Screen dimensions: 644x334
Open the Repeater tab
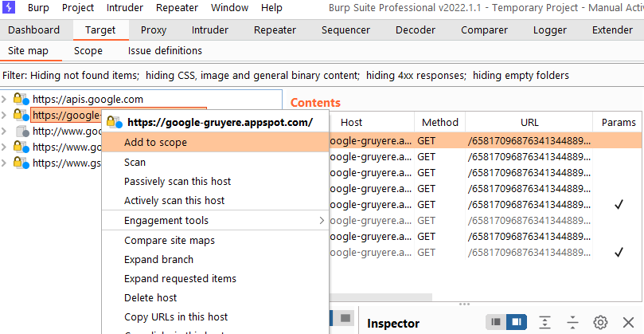pos(275,30)
